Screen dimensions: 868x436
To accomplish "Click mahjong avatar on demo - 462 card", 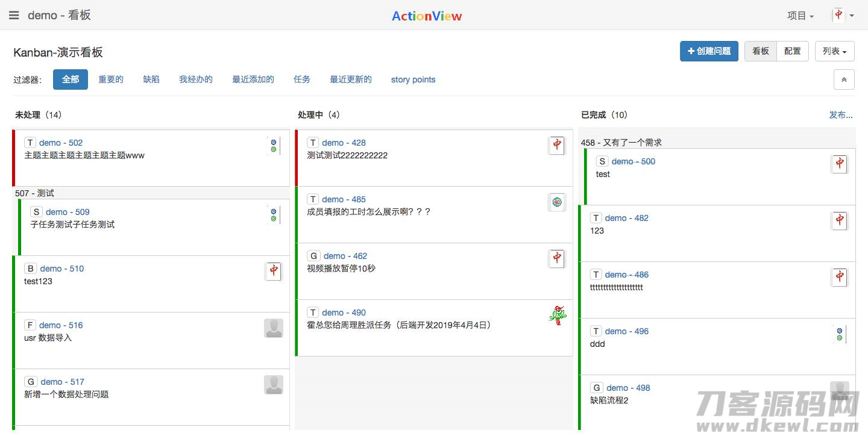I will coord(557,259).
